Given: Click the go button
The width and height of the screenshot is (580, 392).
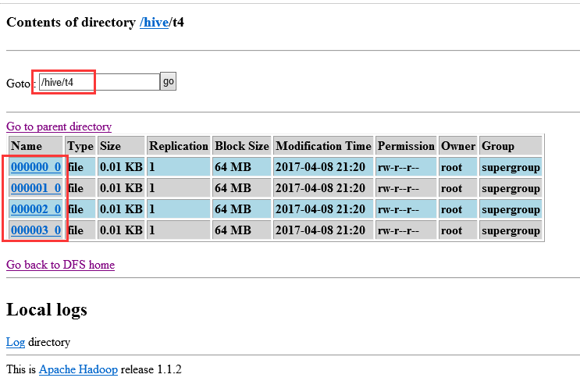Looking at the screenshot, I should [169, 81].
